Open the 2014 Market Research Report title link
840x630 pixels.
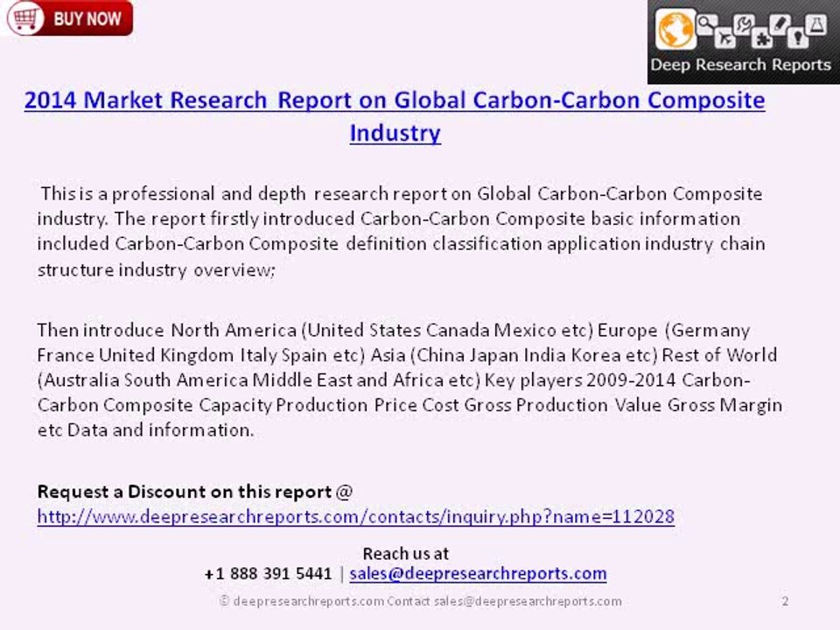click(395, 115)
